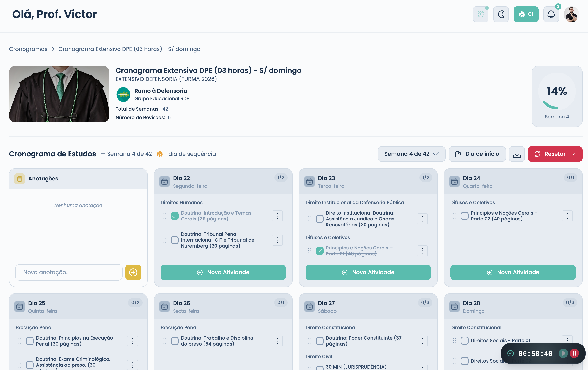Viewport: 588px width, 370px height.
Task: Open the Resetar dropdown button
Action: tap(555, 154)
